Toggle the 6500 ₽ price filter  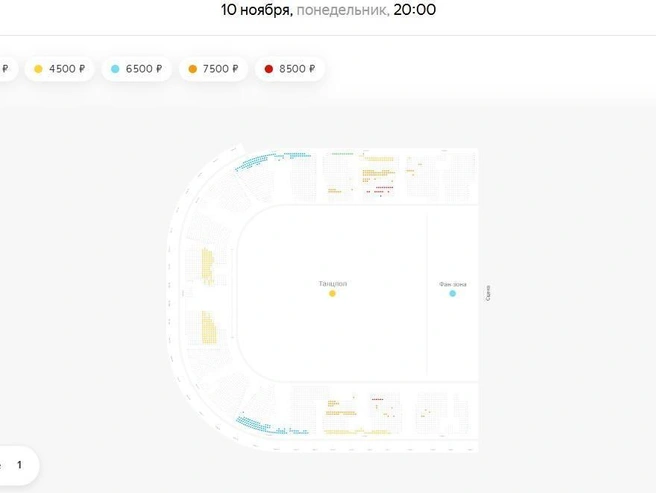[x=136, y=69]
